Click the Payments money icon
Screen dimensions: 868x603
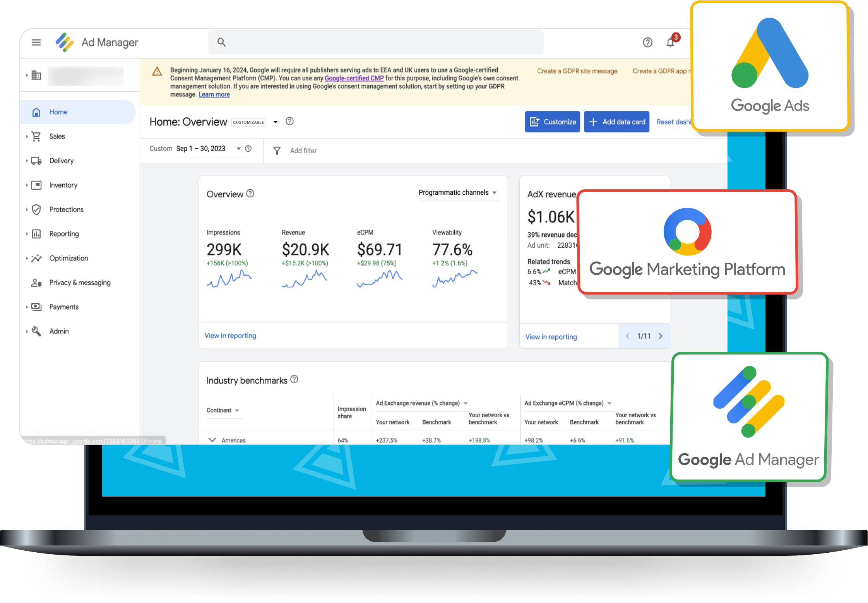click(x=36, y=307)
